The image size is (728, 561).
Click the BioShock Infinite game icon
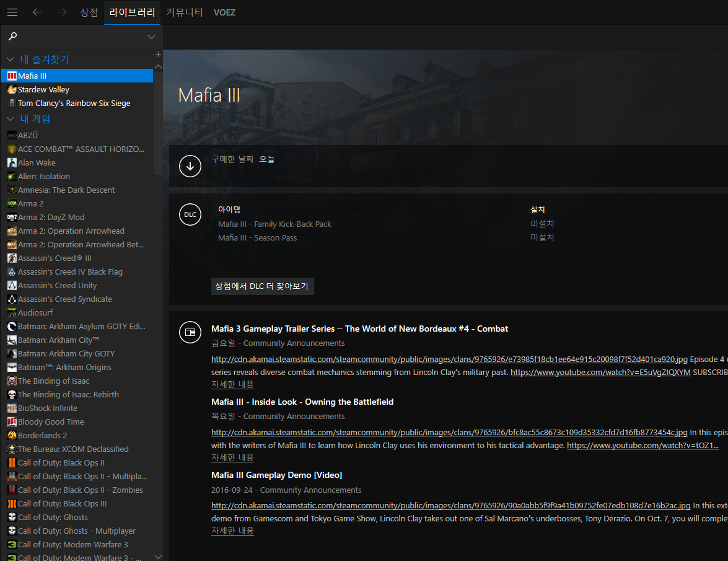(12, 409)
